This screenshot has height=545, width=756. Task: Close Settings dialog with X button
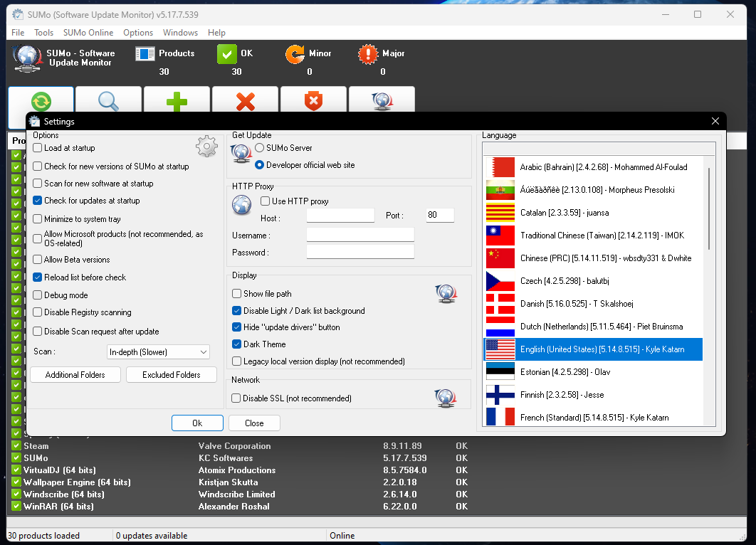point(715,121)
